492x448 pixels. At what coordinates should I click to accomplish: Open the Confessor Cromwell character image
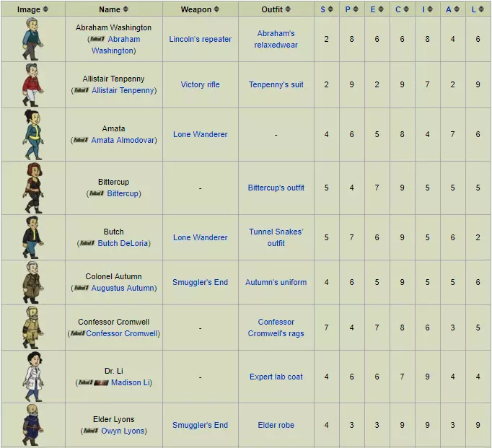tap(32, 328)
